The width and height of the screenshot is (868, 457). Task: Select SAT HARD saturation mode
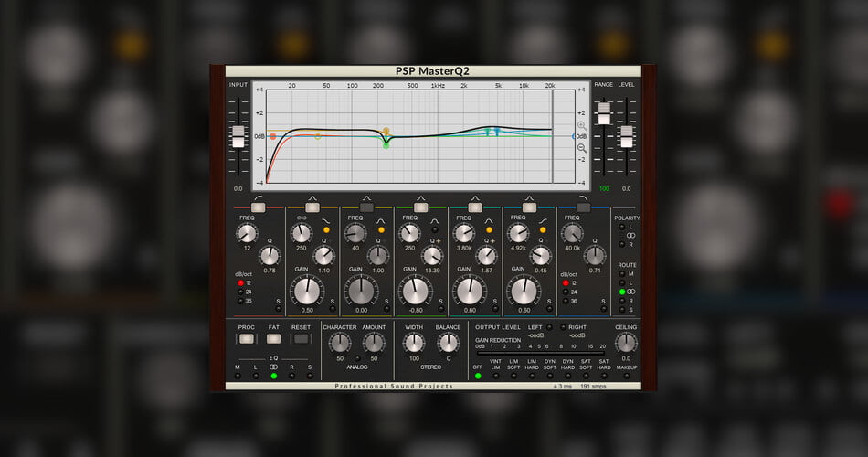[603, 376]
